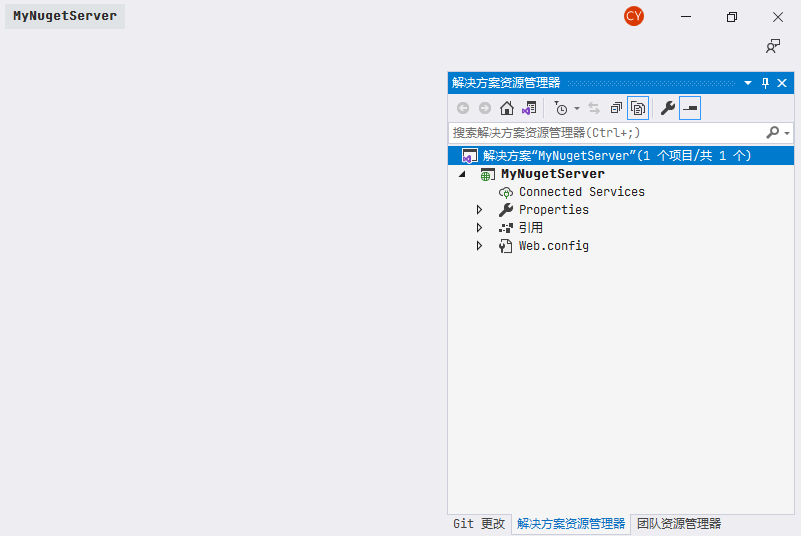Select Properties tree item
The height and width of the screenshot is (536, 801).
pyautogui.click(x=554, y=209)
